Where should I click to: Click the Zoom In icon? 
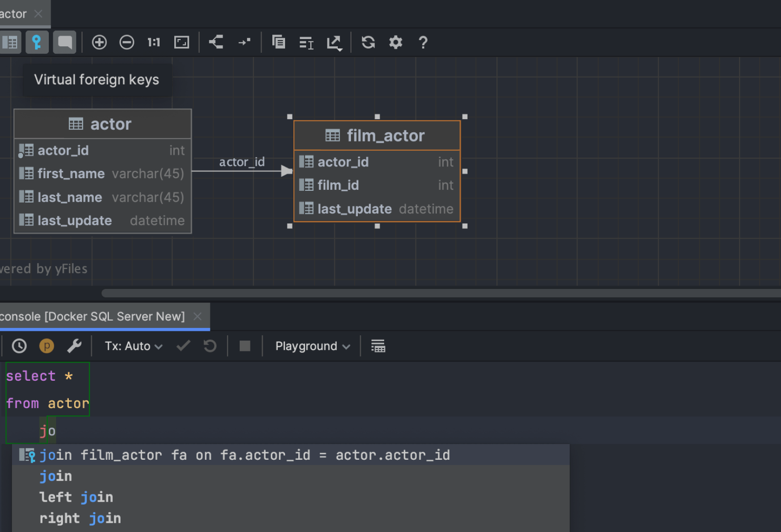[x=99, y=42]
